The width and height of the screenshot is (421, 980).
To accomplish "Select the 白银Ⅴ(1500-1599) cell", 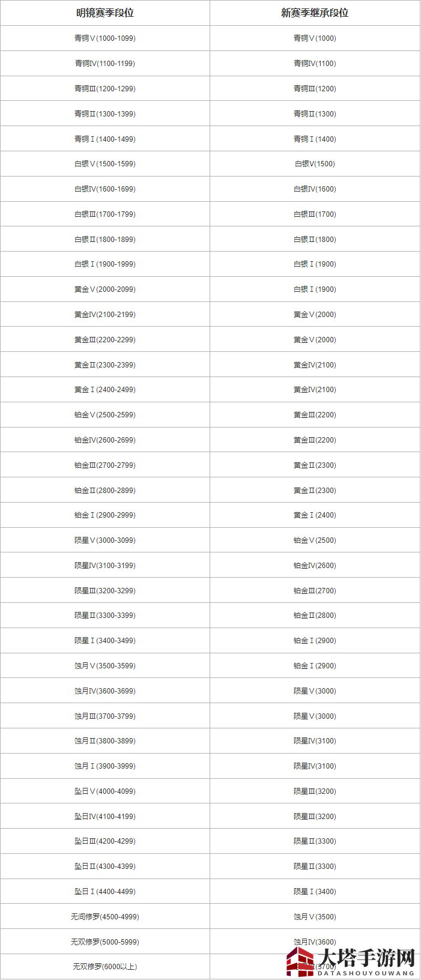I will (x=105, y=163).
